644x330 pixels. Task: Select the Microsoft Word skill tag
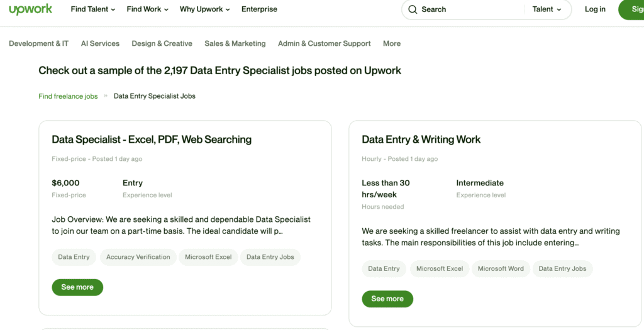[501, 268]
